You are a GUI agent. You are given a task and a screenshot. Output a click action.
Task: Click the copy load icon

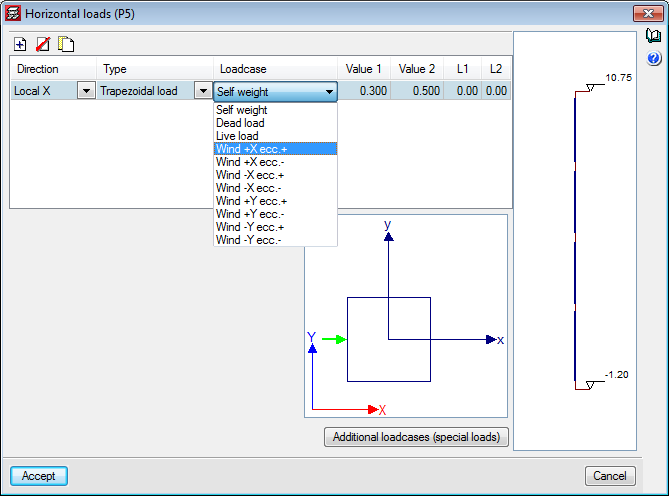[x=66, y=44]
